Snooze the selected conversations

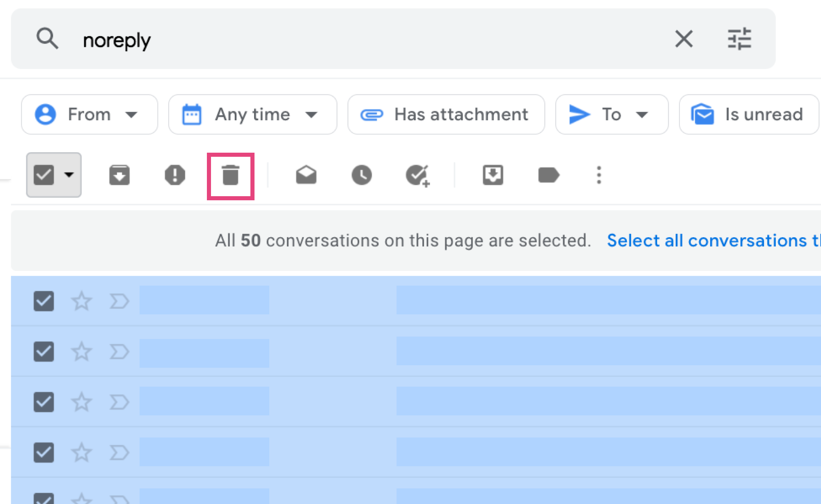click(x=362, y=175)
